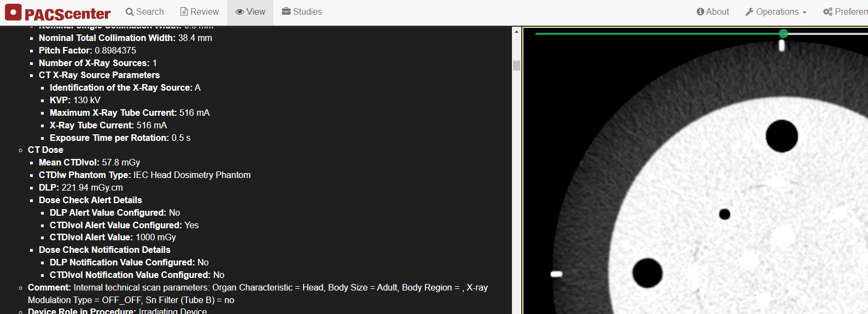Click the PACScenter logo icon

click(13, 12)
